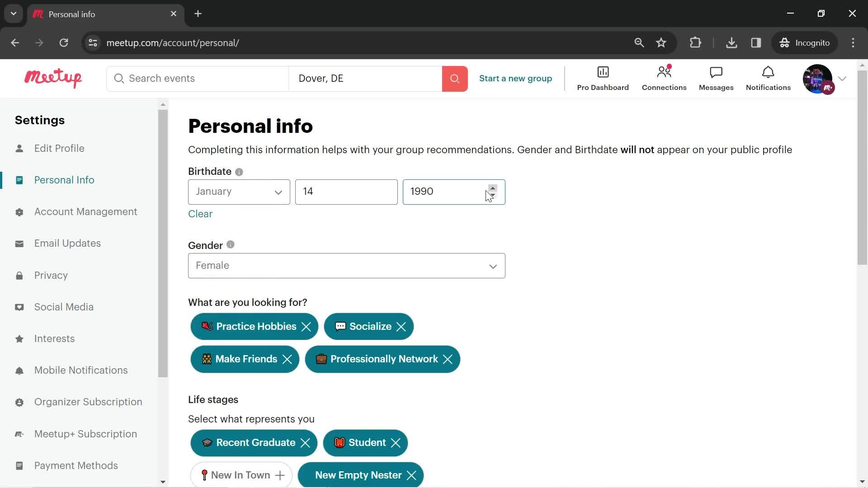Click the Clear birthdate link
868x488 pixels.
[x=200, y=213]
